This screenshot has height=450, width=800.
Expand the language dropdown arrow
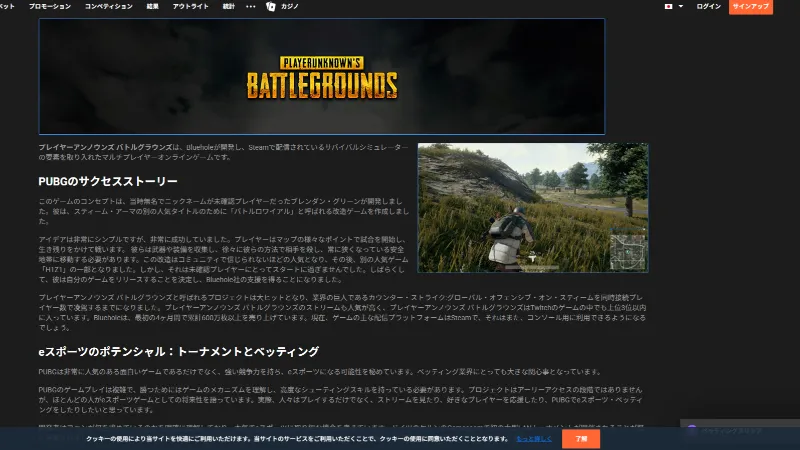(x=681, y=6)
